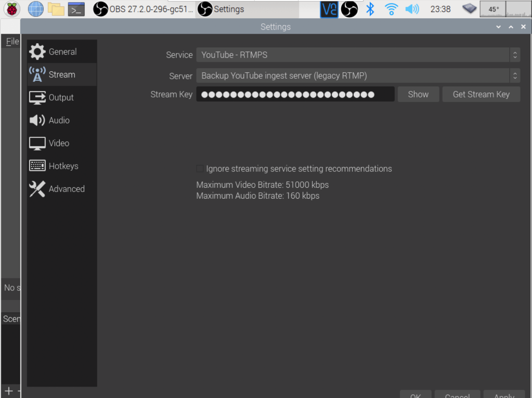This screenshot has height=398, width=532.
Task: Select the Audio speaker icon
Action: [37, 120]
